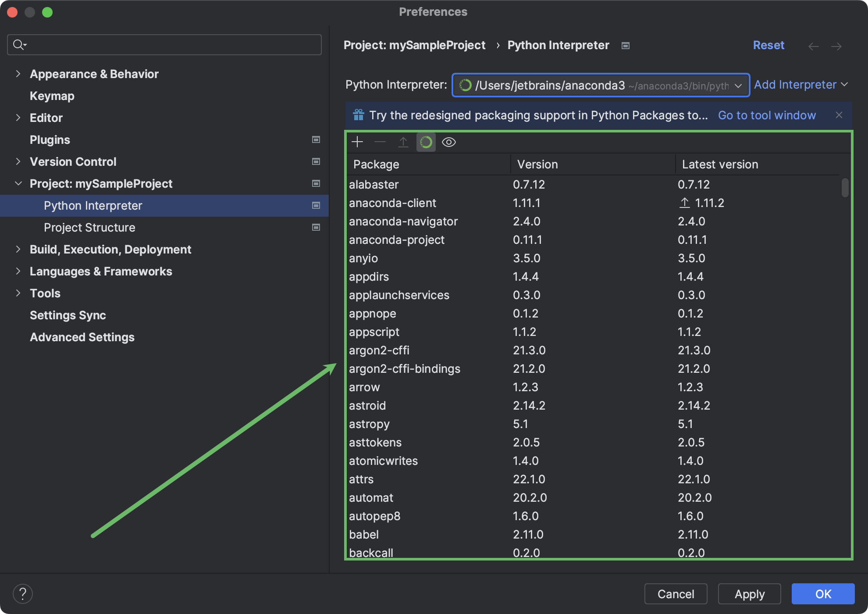
Task: Dismiss the packaging support banner
Action: (840, 115)
